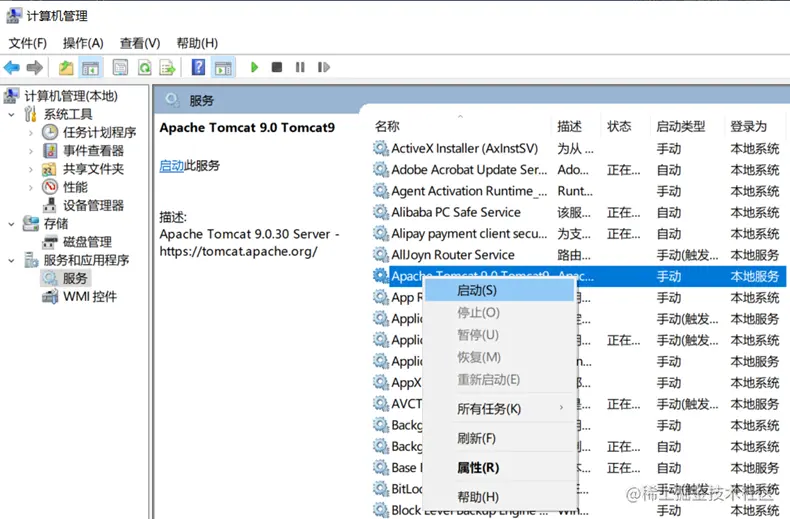Click gear icon of AllJoyn Router Service
790x519 pixels.
(x=380, y=254)
